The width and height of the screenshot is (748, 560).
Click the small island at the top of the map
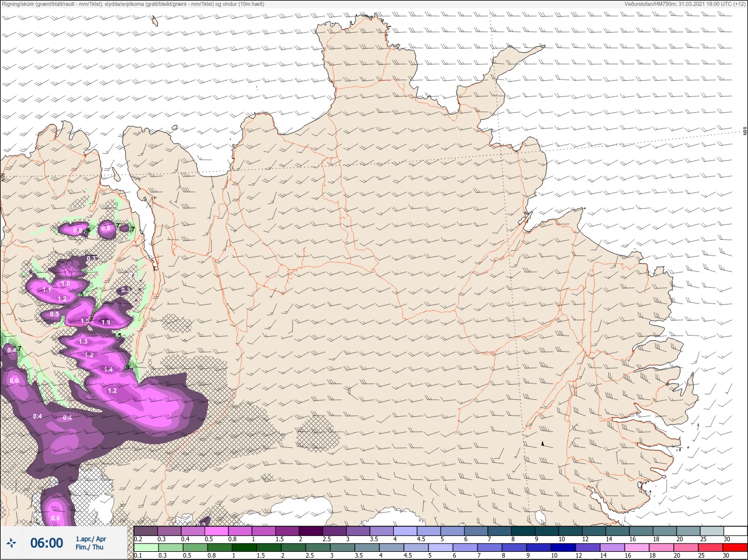pyautogui.click(x=155, y=22)
